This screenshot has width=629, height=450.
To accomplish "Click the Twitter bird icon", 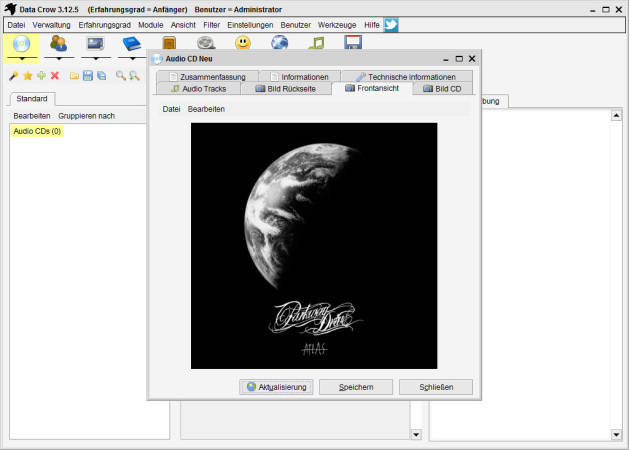I will 391,24.
